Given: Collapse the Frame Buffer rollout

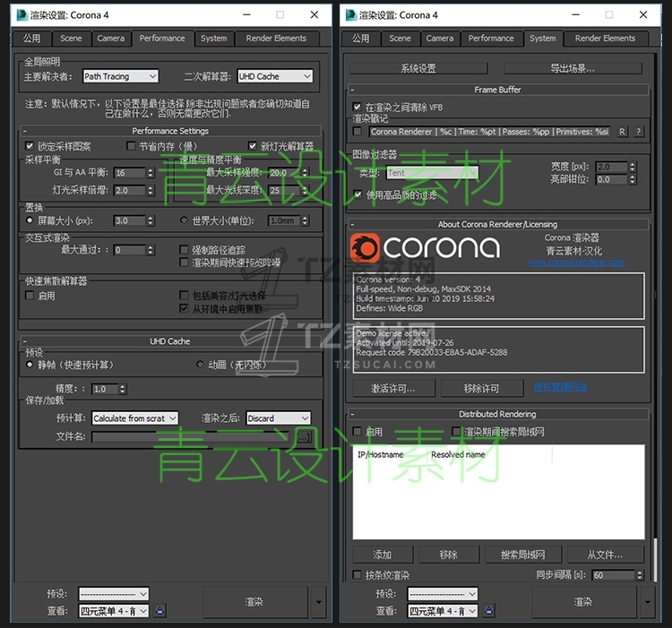Looking at the screenshot, I should 497,90.
